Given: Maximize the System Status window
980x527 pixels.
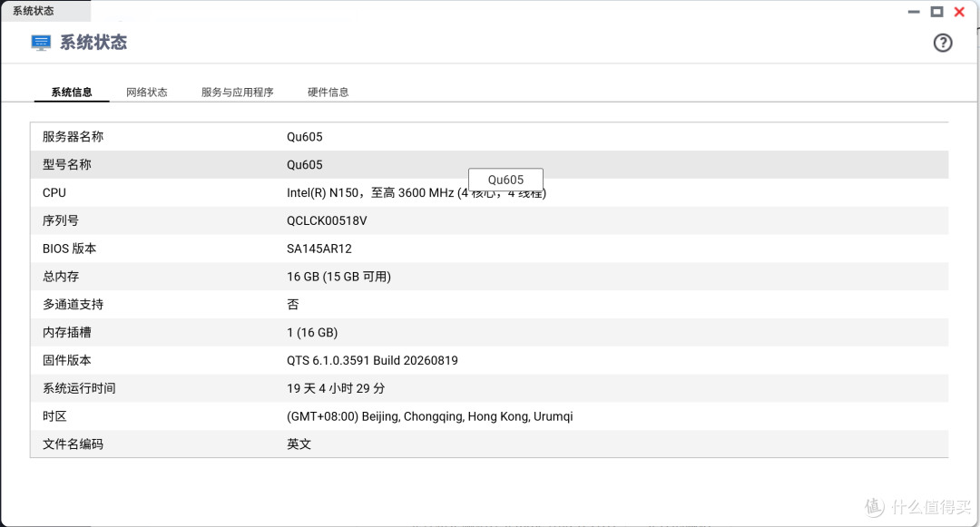Looking at the screenshot, I should tap(936, 12).
